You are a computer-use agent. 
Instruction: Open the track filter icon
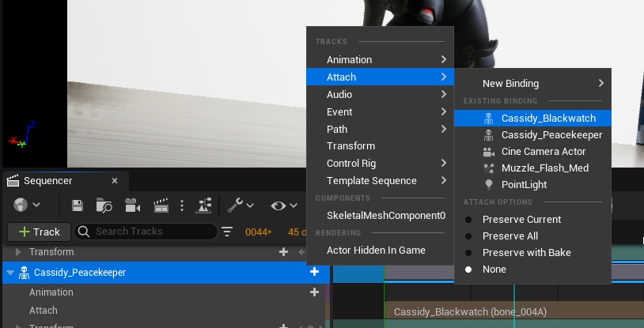coord(227,232)
